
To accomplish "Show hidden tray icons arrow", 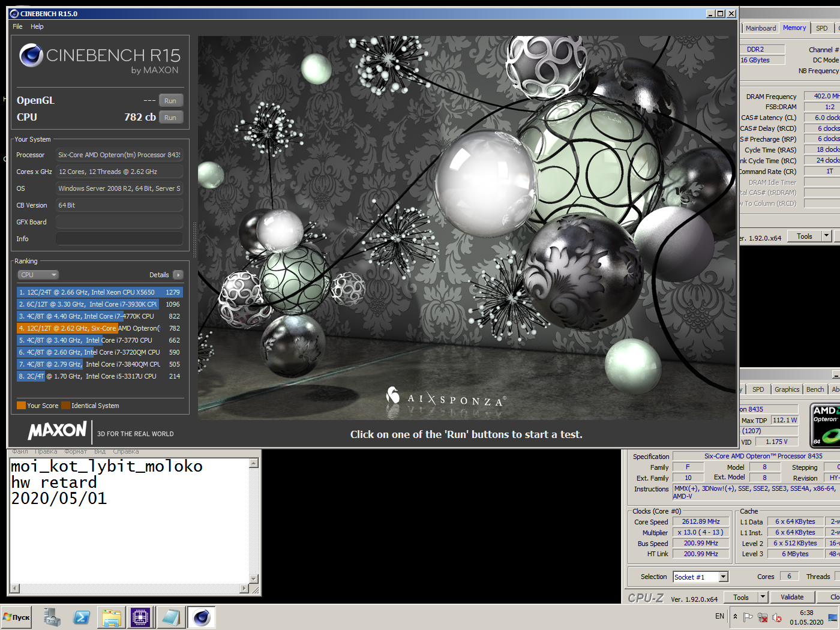I will pos(735,616).
